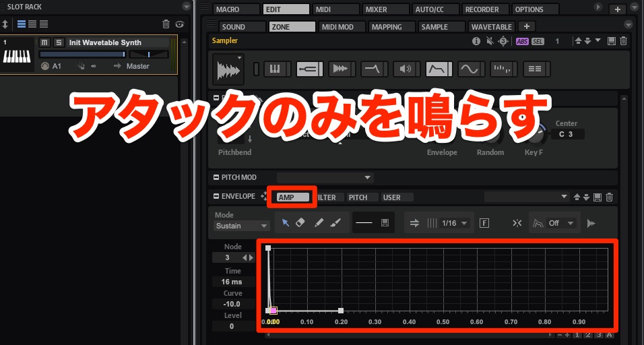Screen dimensions: 644x345
Task: Collapse the ENVELOPE section
Action: (216, 196)
